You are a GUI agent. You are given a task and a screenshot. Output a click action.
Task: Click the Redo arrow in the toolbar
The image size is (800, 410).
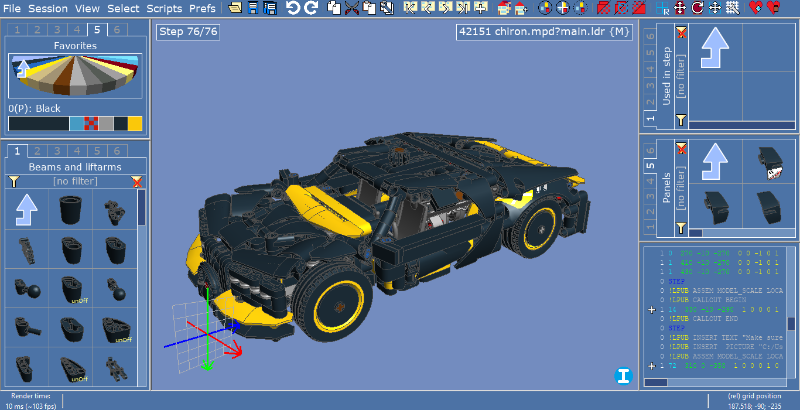point(311,8)
